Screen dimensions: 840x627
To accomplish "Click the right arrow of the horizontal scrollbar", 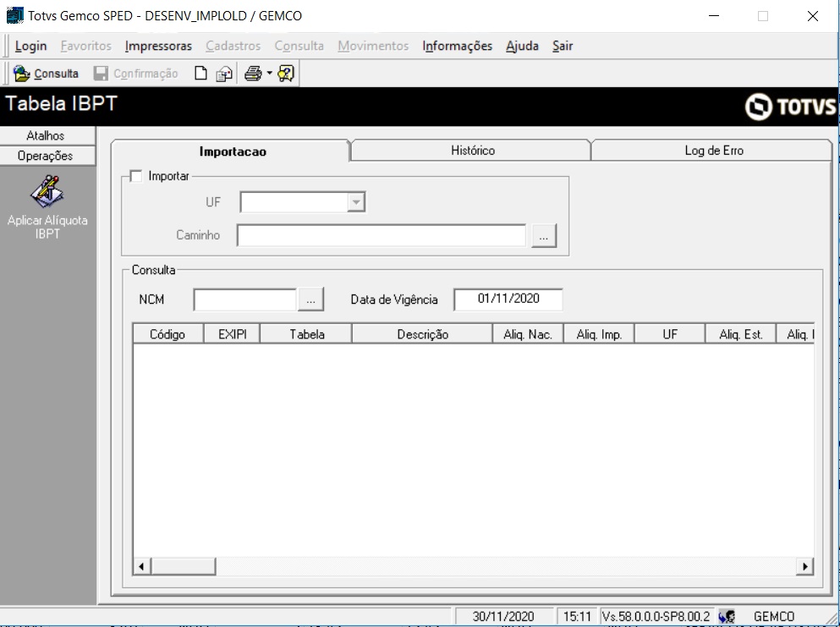I will click(804, 566).
